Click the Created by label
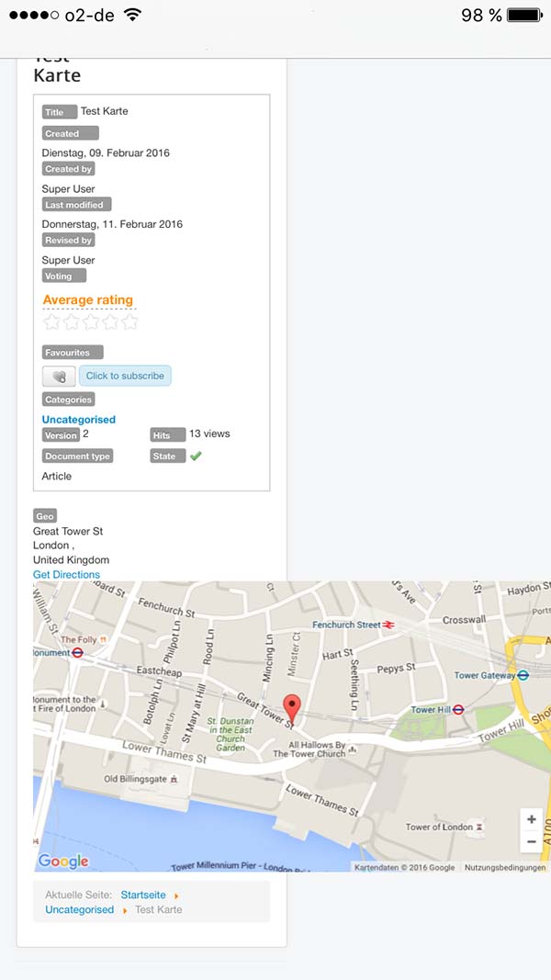Screen dimensions: 551x980 pos(69,169)
